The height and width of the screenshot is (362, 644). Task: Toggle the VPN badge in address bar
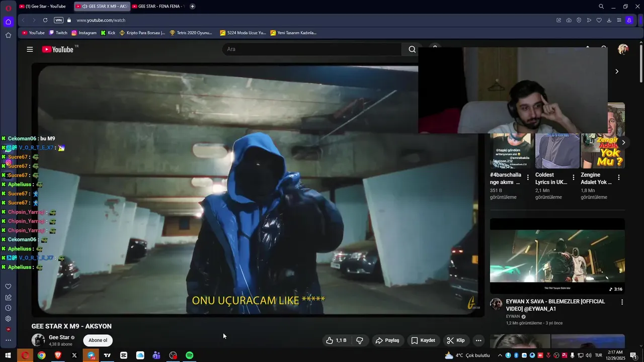pos(58,20)
